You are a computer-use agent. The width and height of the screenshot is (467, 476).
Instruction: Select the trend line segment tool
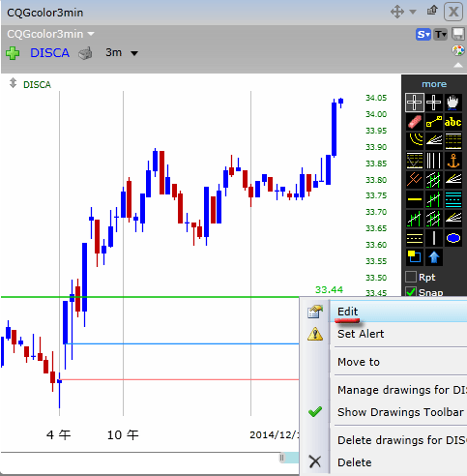pyautogui.click(x=434, y=122)
